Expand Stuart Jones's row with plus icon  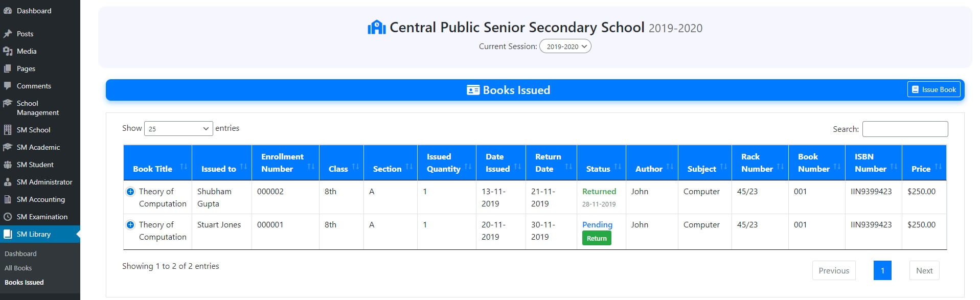tap(130, 225)
